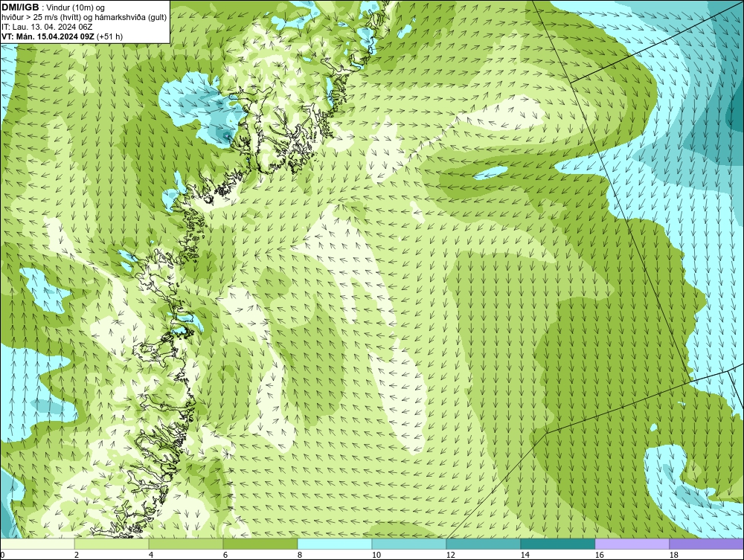744x560 pixels.
Task: Click the legend scale label '8'
Action: (299, 555)
